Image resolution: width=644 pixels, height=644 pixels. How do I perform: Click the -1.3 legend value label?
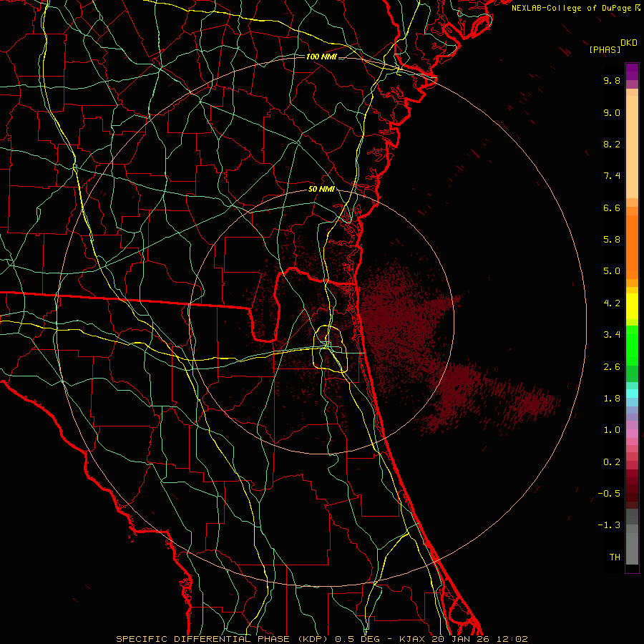pos(609,525)
